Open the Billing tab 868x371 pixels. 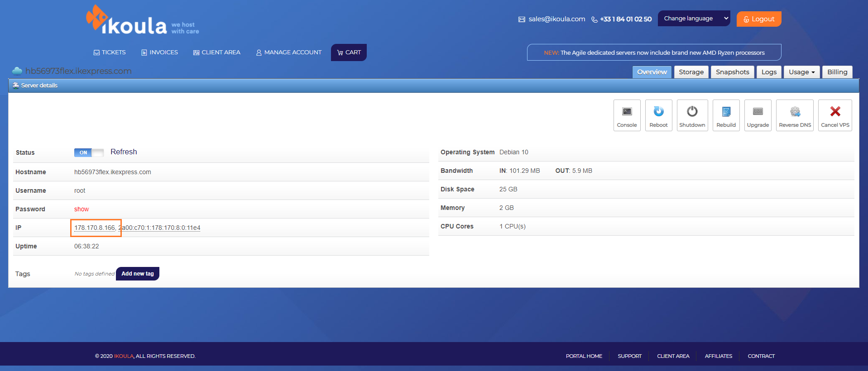[x=837, y=72]
